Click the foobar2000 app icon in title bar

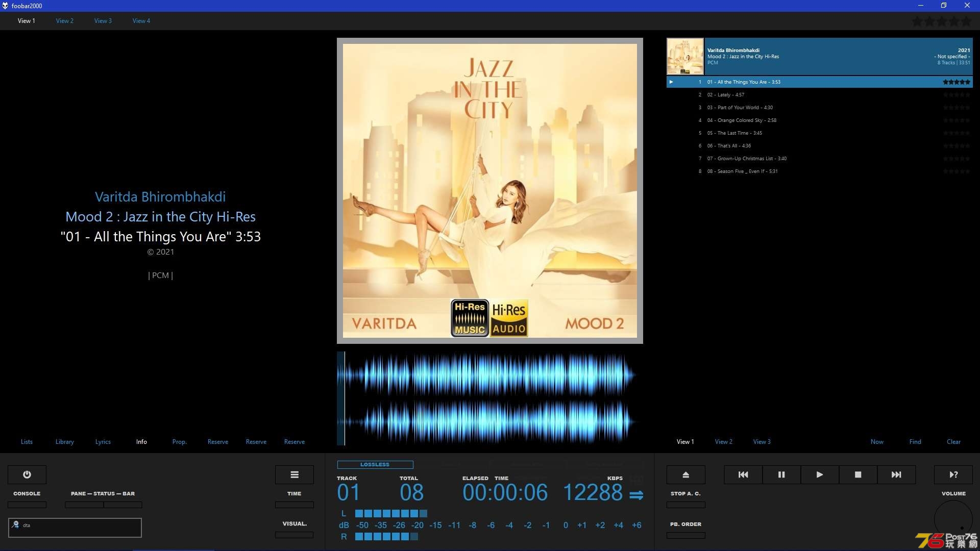pyautogui.click(x=5, y=6)
